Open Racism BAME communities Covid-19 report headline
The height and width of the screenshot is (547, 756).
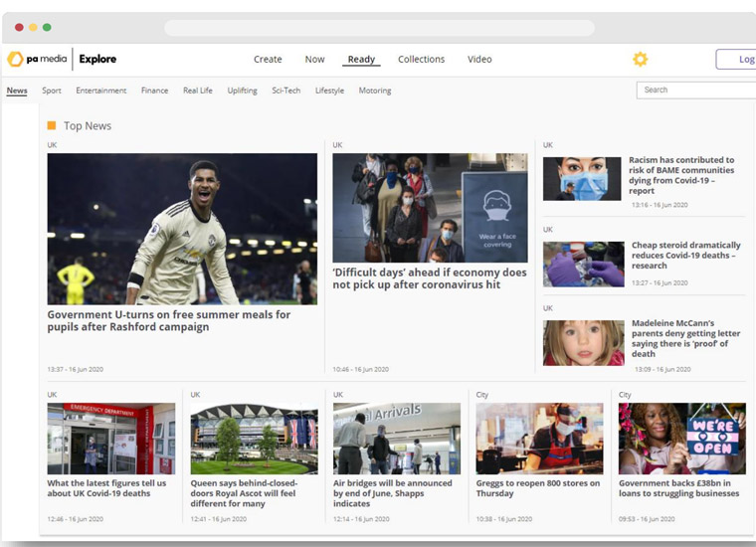(x=681, y=175)
